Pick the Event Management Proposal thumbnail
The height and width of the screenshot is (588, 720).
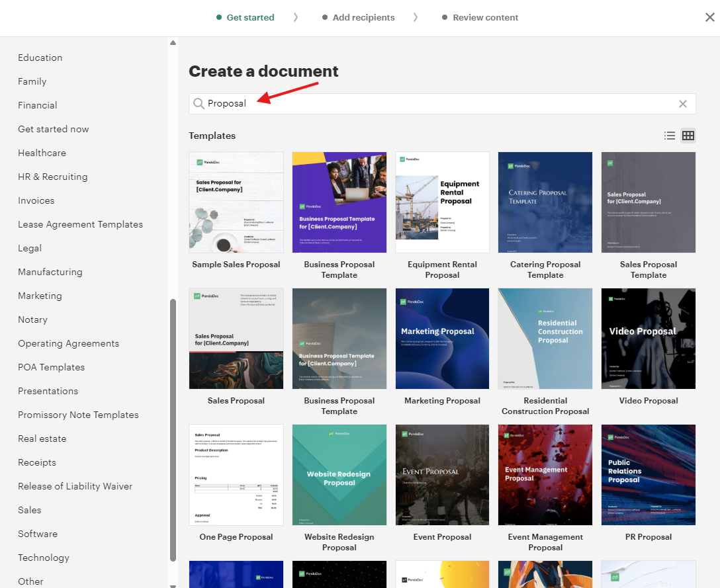coord(545,475)
